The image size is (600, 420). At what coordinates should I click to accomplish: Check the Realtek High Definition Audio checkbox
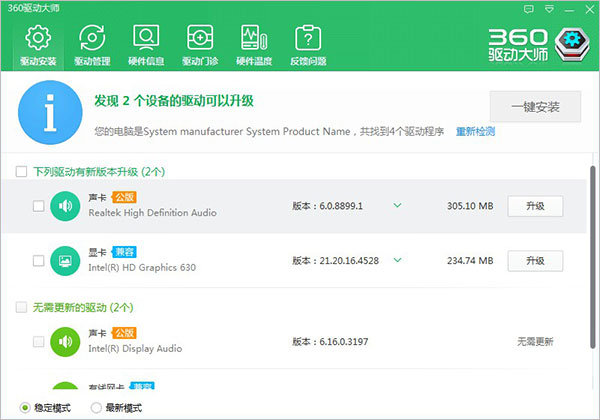38,207
